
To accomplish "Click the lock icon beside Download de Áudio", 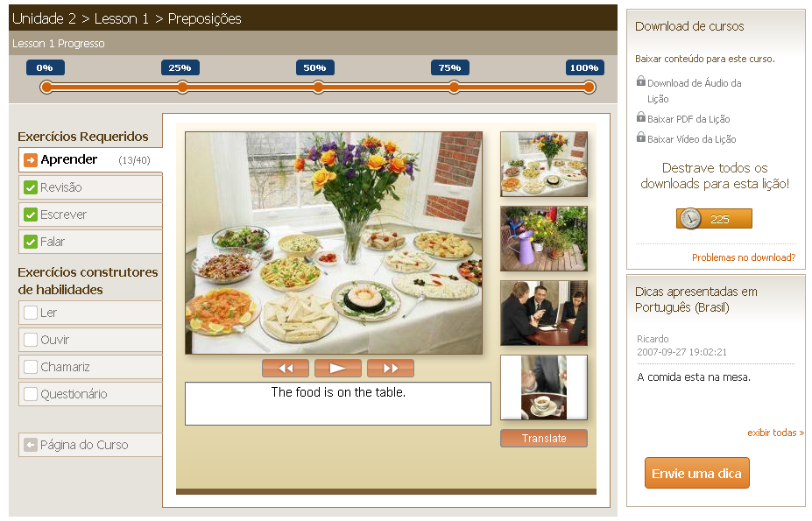I will coord(641,81).
